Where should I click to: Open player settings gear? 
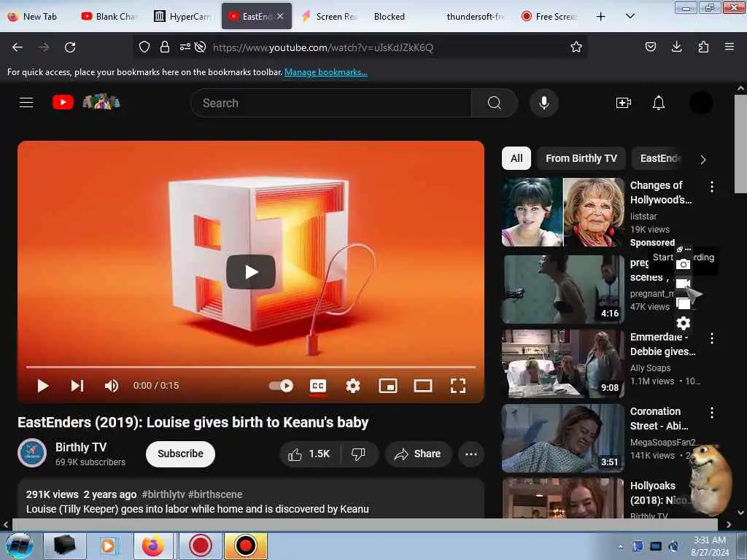353,386
